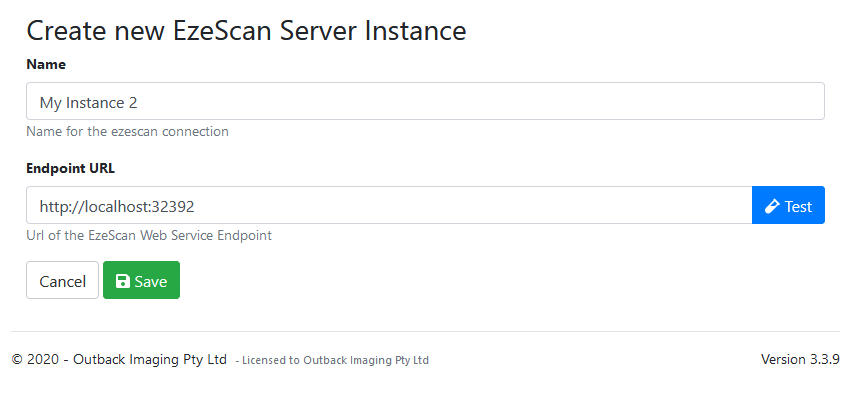Click the "My Instance 2" text value

click(x=95, y=102)
